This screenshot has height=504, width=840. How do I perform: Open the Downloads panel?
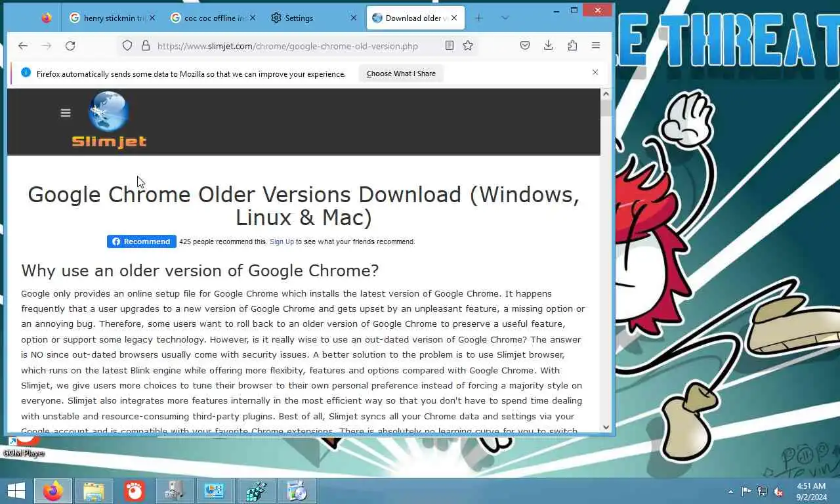(549, 45)
